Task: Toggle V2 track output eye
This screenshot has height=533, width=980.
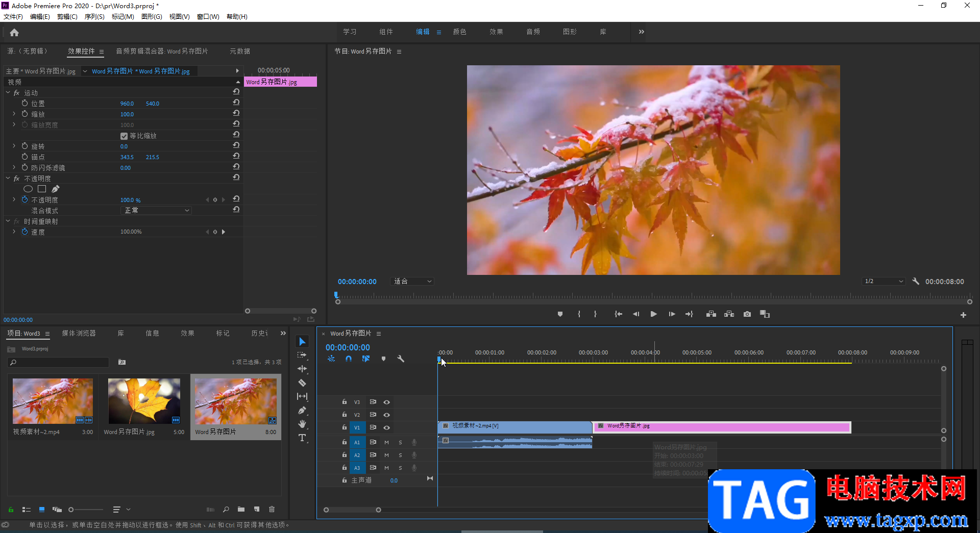Action: pyautogui.click(x=386, y=415)
